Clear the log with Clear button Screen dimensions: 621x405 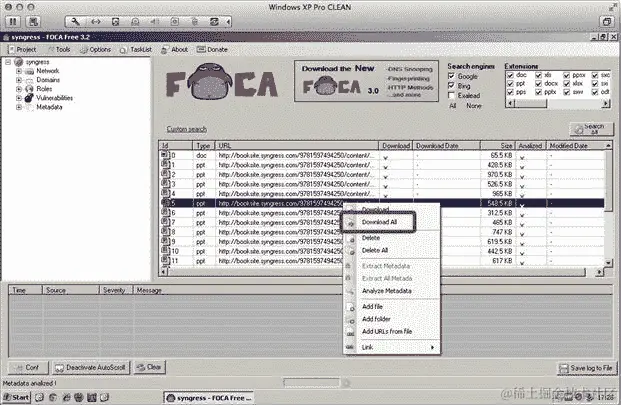click(149, 367)
